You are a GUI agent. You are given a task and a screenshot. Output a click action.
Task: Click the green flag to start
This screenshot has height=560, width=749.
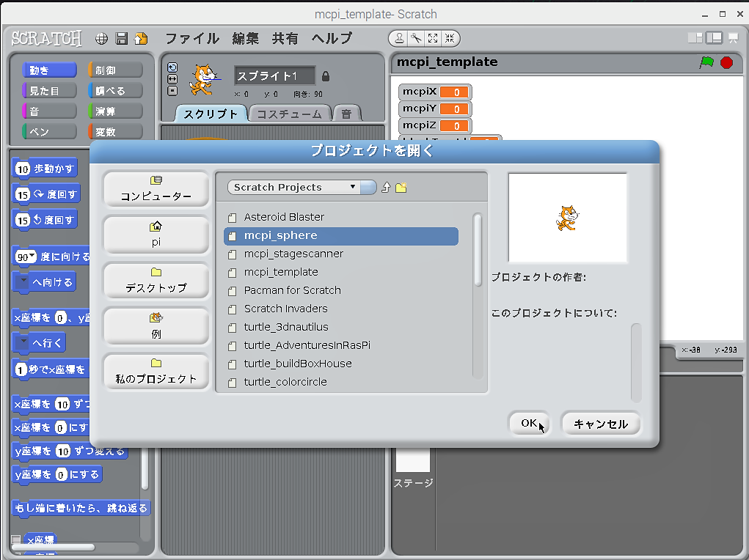coord(706,62)
